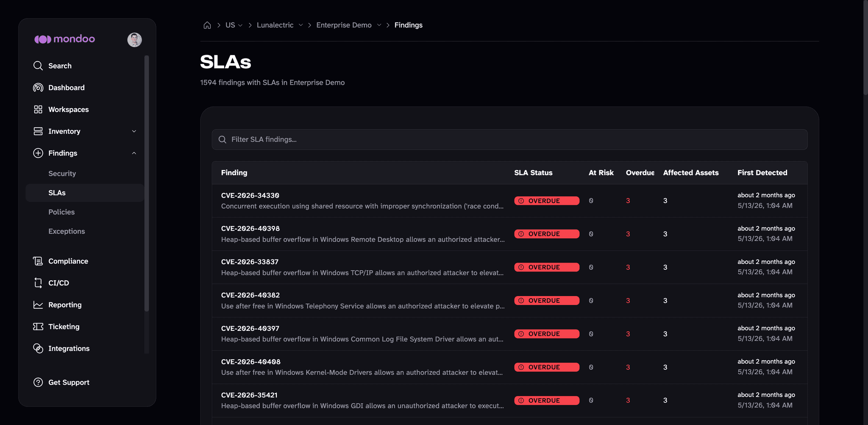The width and height of the screenshot is (868, 425).
Task: Open finding CVE-2026-34330
Action: [x=250, y=196]
